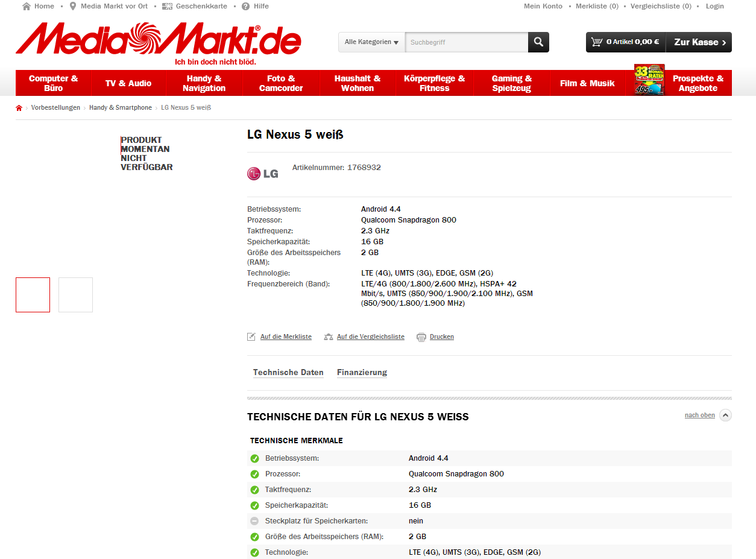Focus the Suchbegriff search field
Viewport: 756px width, 559px height.
(x=467, y=42)
